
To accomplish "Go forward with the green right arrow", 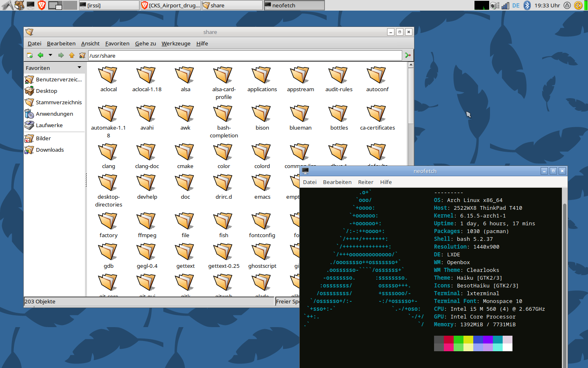I will pyautogui.click(x=61, y=55).
